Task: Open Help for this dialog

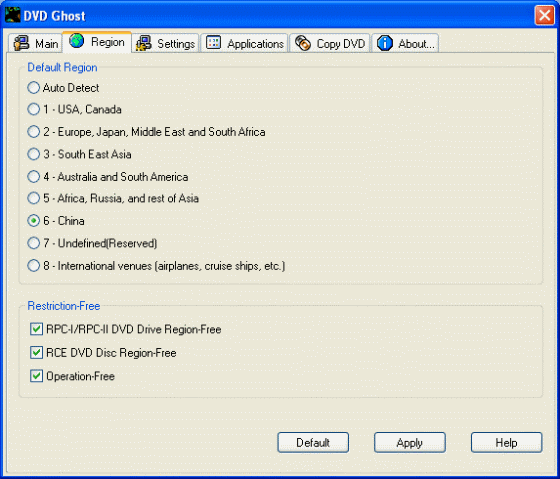Action: (506, 443)
